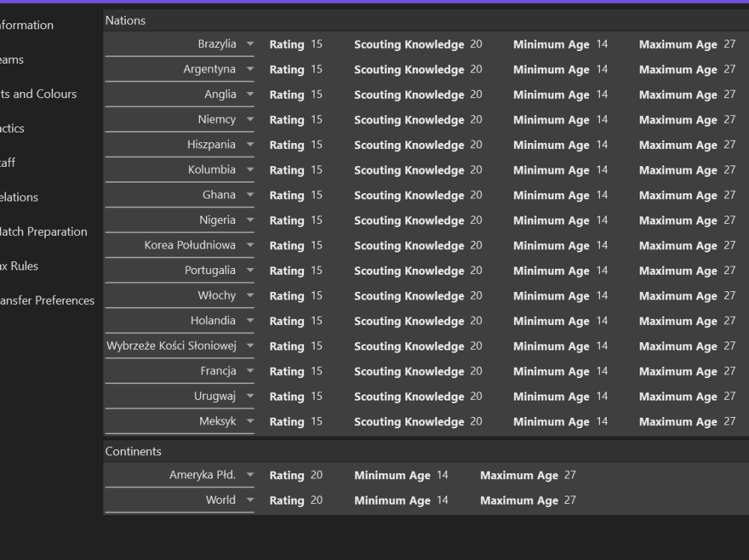Edit Hiszpania Rating value 15
This screenshot has width=749, height=560.
pos(317,144)
